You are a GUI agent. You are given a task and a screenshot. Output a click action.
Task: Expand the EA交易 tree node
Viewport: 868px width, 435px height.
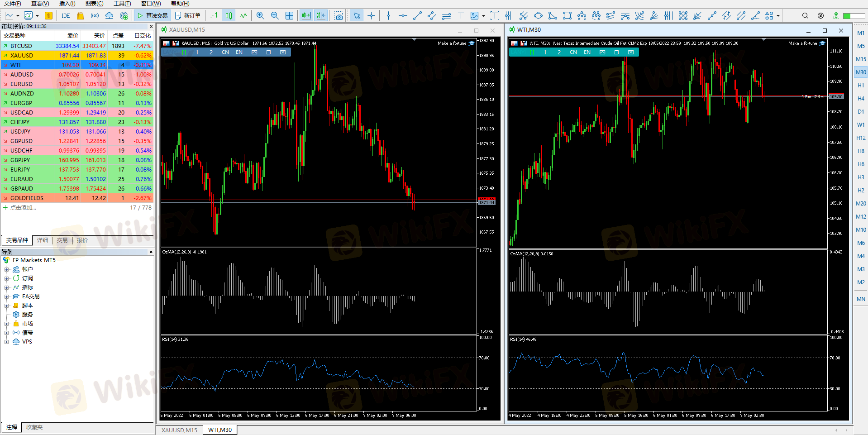(7, 296)
